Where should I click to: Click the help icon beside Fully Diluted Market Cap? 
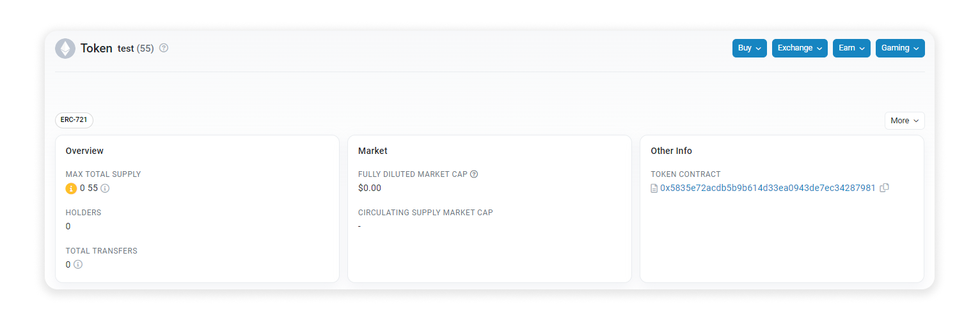(474, 174)
